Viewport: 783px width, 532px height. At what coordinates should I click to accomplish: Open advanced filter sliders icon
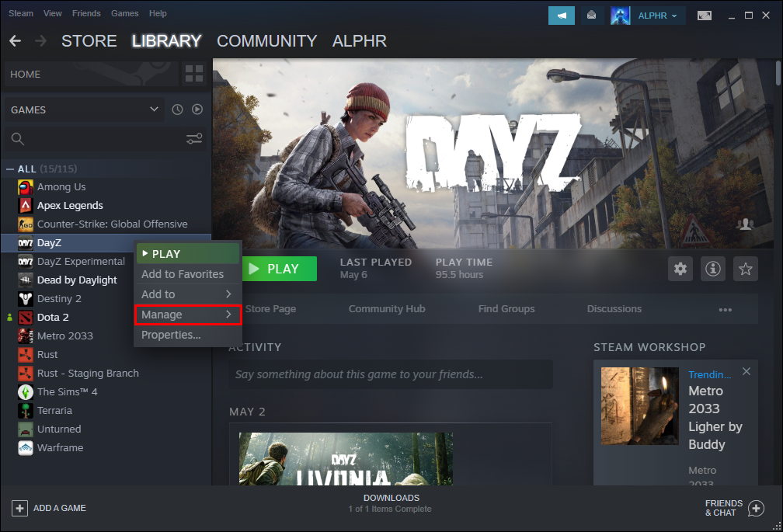pyautogui.click(x=194, y=139)
